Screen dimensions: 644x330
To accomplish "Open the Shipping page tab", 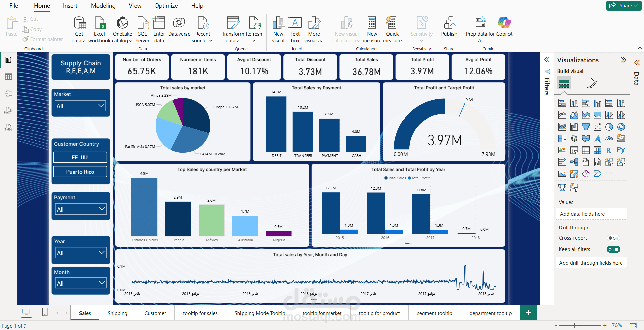I will click(117, 313).
